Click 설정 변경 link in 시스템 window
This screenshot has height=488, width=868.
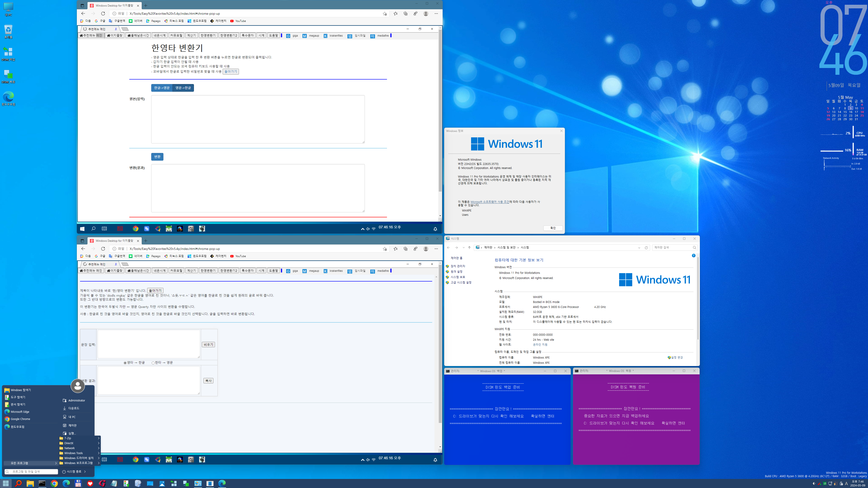(675, 357)
